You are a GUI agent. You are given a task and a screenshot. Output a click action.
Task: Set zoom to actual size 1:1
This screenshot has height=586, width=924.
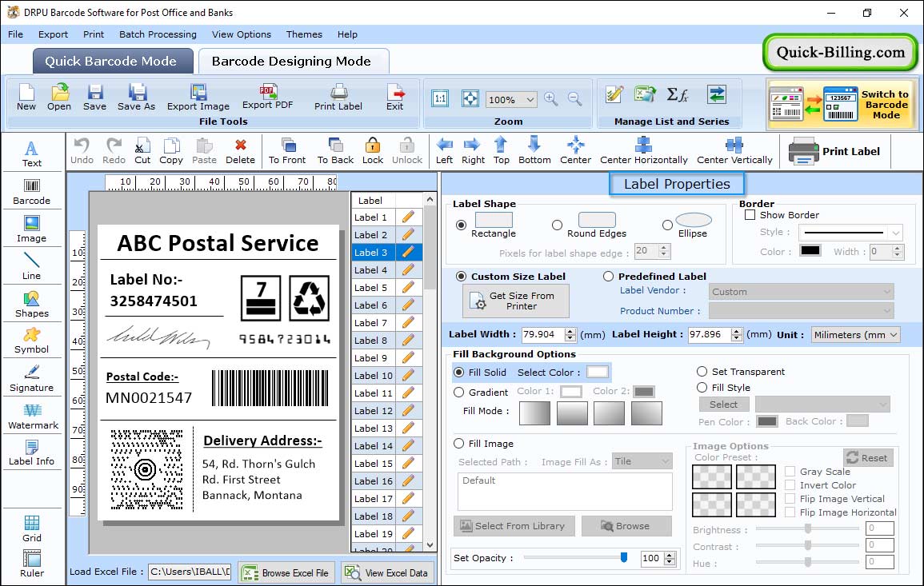(x=440, y=98)
